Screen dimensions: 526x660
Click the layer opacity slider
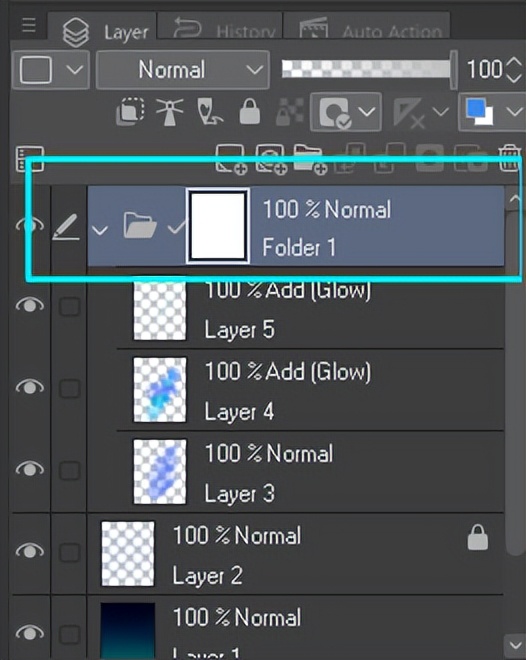[x=367, y=69]
